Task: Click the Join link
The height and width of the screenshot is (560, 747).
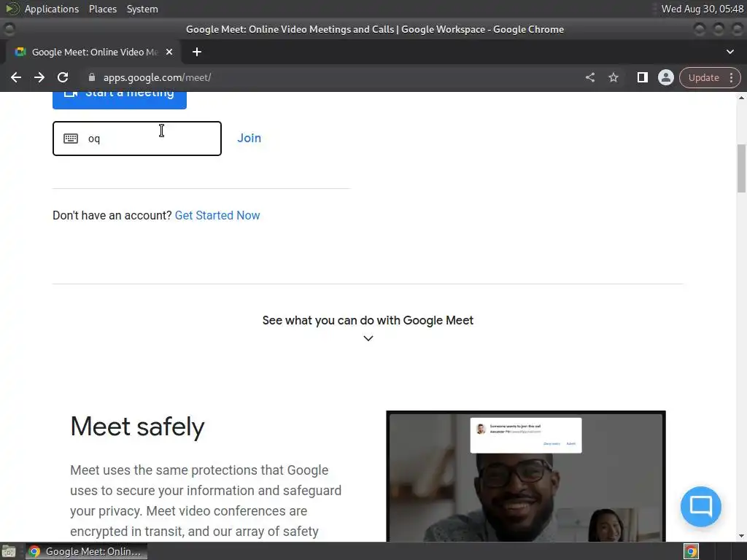Action: click(249, 138)
